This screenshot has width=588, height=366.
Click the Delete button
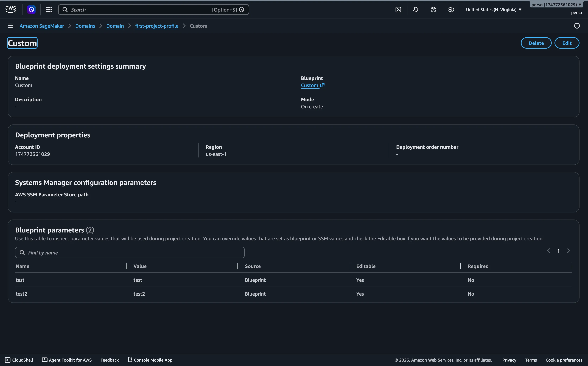pos(536,43)
